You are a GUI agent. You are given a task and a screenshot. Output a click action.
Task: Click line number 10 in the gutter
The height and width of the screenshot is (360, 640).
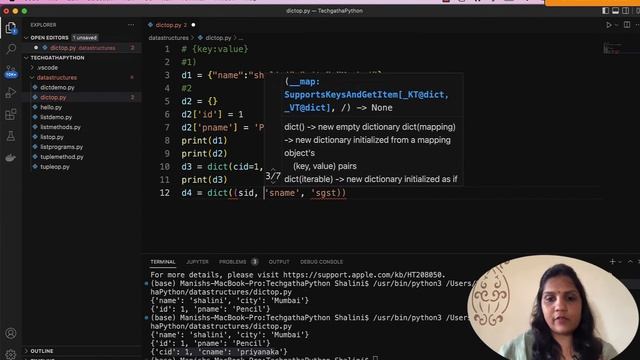(165, 167)
